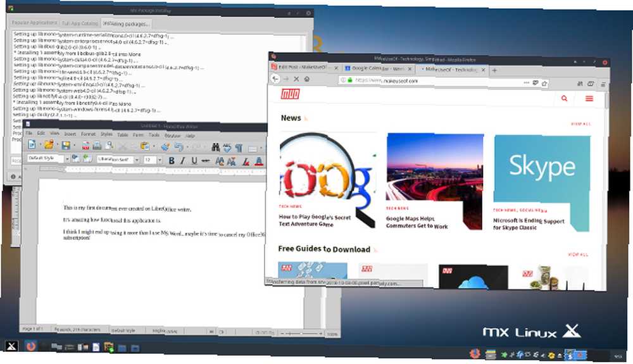Screen dimensions: 633x364
Task: Open Firefox hamburger menu
Action: (x=603, y=85)
